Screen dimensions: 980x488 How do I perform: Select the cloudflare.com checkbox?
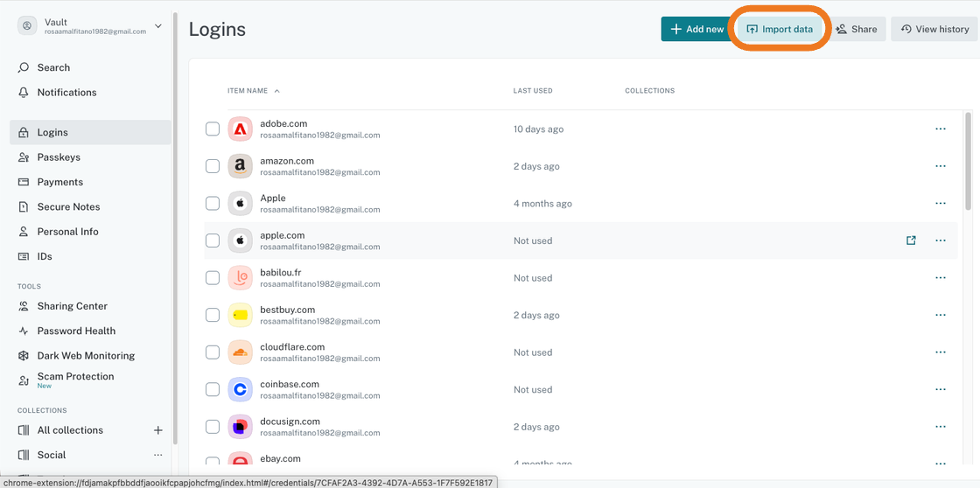click(x=213, y=352)
